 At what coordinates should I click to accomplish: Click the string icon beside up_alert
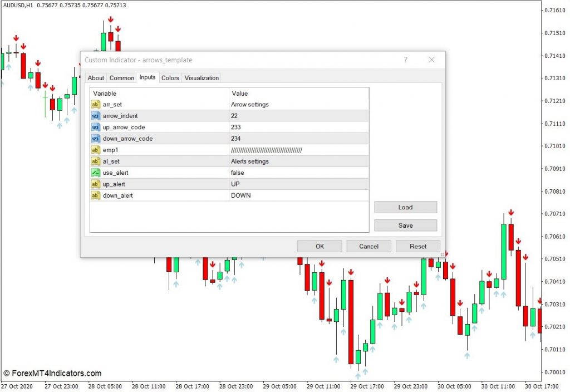click(x=95, y=184)
